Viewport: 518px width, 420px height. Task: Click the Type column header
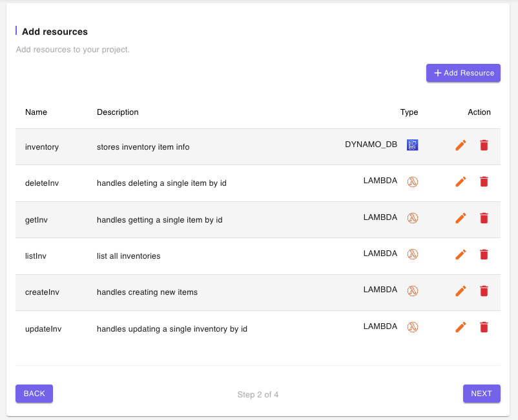(409, 112)
